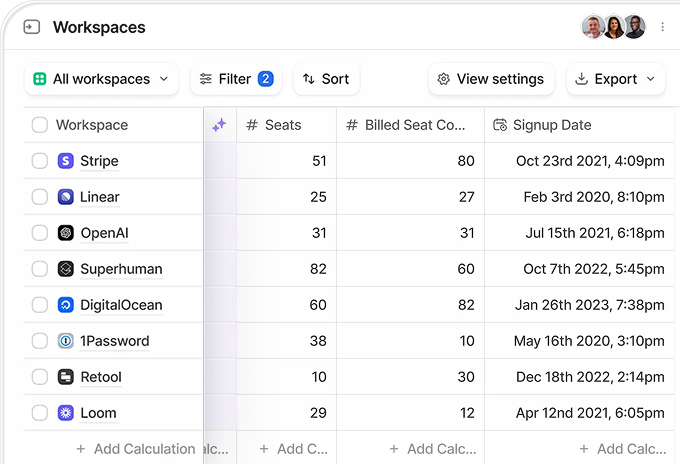Viewport: 680px width, 464px height.
Task: Expand the Export dropdown menu
Action: point(615,79)
